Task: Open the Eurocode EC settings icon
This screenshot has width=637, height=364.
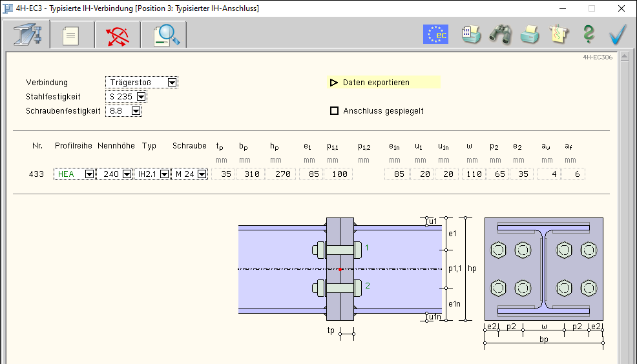Action: click(435, 34)
